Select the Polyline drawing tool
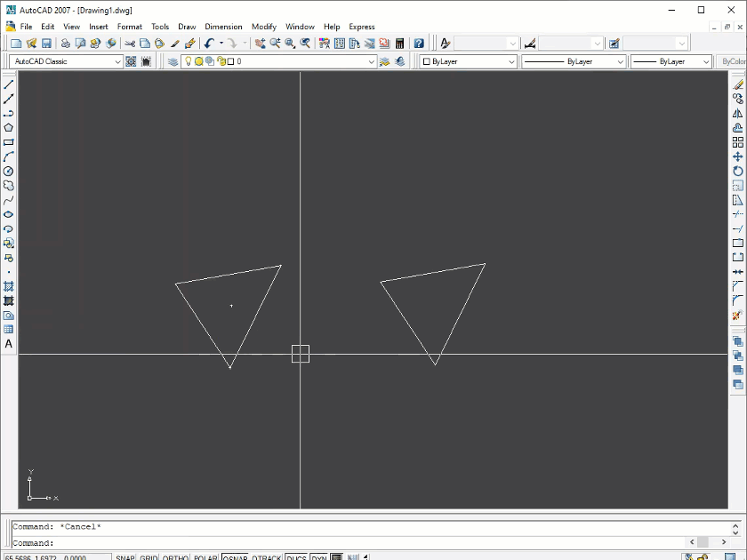This screenshot has height=560, width=747. (x=9, y=114)
